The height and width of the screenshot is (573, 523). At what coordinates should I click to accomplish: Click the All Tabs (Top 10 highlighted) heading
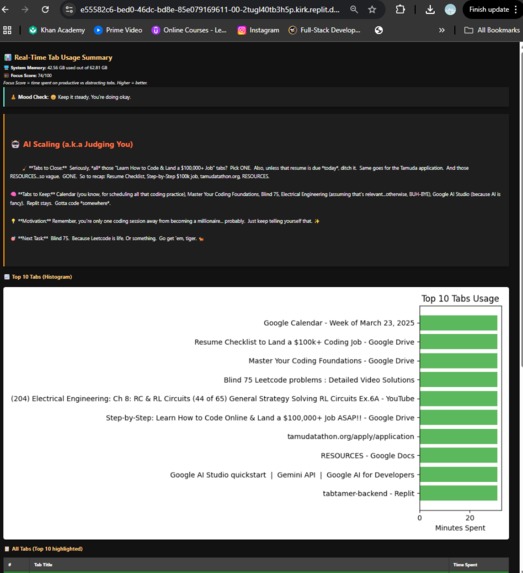[43, 549]
